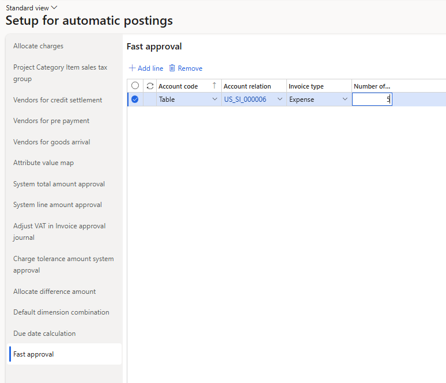The height and width of the screenshot is (383, 446).
Task: Click the Number of... column header
Action: click(372, 86)
